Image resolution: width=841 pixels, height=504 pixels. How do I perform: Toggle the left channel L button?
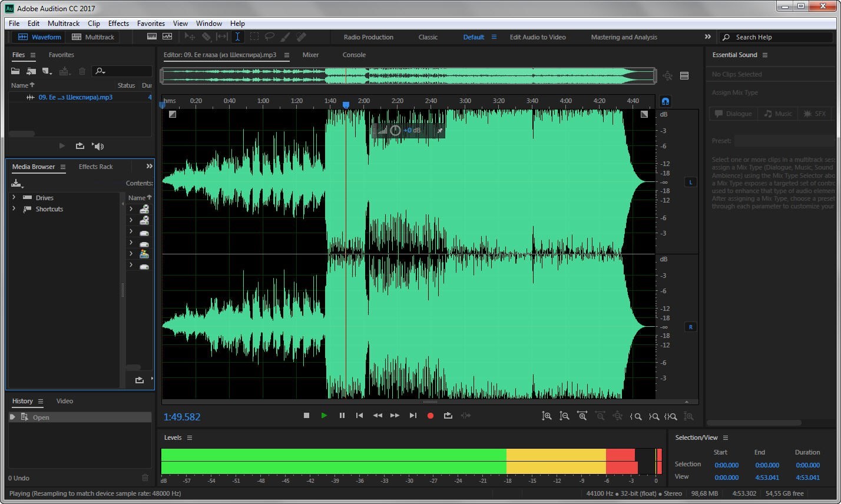[x=690, y=182]
